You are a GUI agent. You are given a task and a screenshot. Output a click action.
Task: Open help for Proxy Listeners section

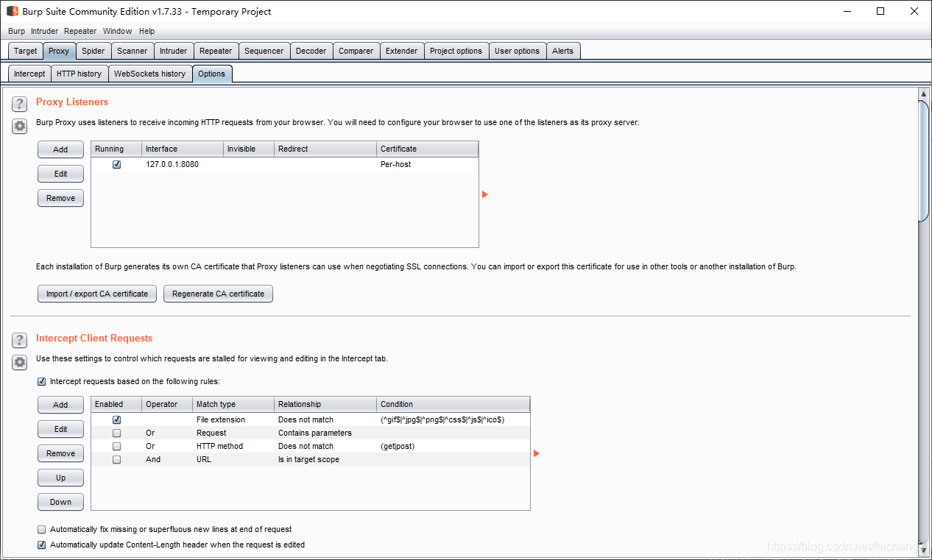[x=20, y=104]
